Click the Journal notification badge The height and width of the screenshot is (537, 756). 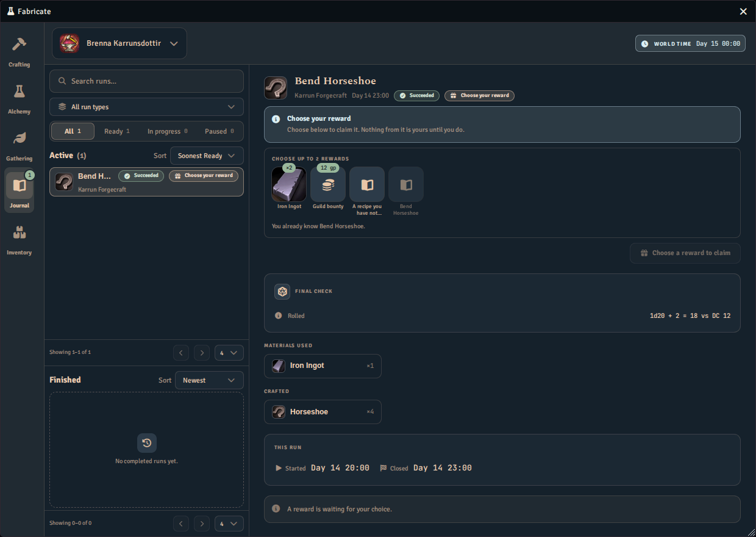(x=29, y=175)
